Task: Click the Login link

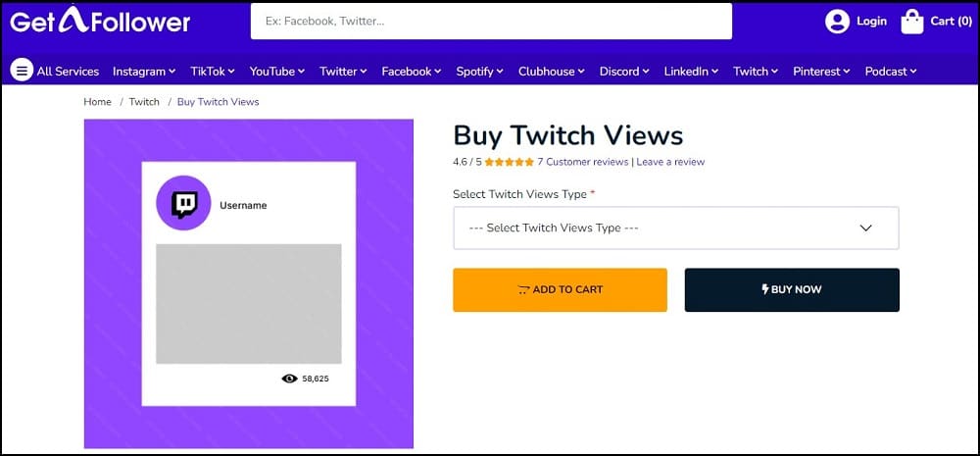Action: point(871,22)
